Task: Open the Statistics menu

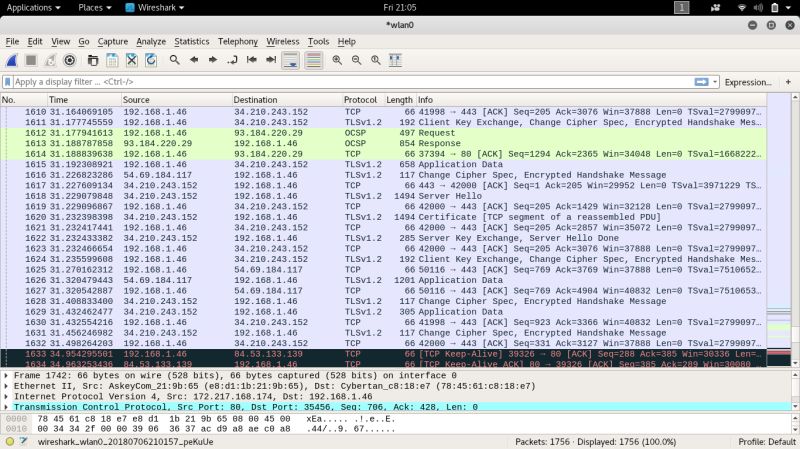Action: (191, 41)
